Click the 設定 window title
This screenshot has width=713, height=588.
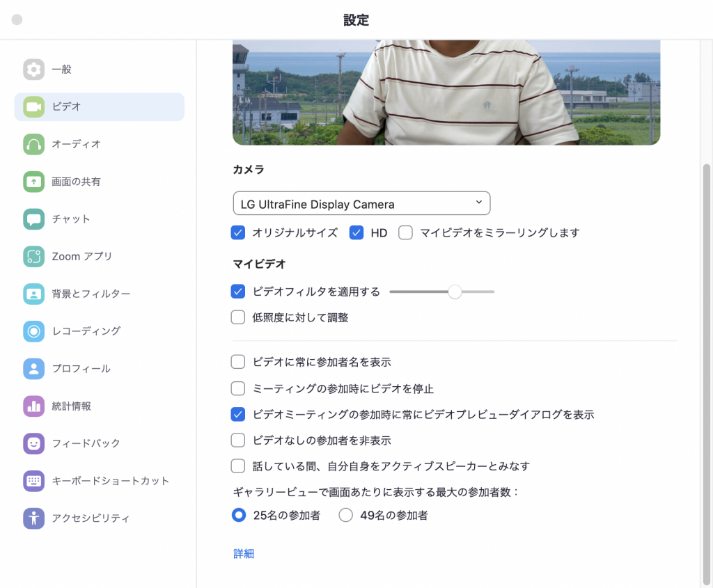coord(356,20)
